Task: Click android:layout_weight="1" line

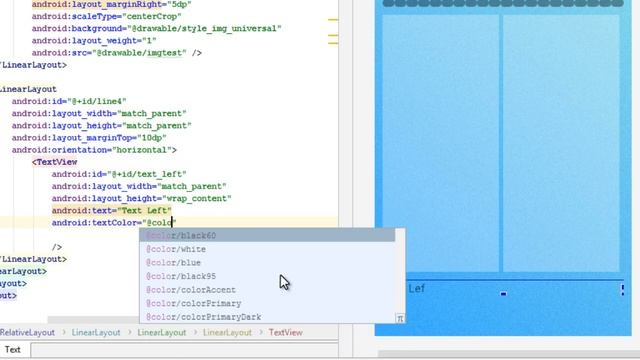Action: [x=94, y=40]
